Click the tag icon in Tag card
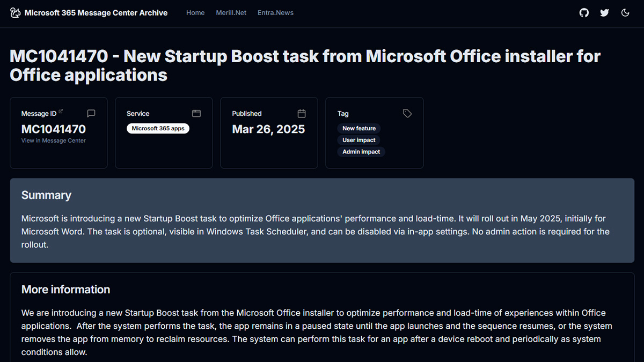Screen dimensions: 644x362 [x=407, y=114]
